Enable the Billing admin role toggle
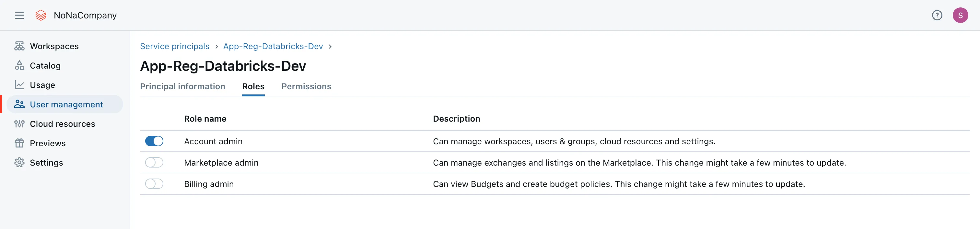The image size is (980, 229). point(154,184)
